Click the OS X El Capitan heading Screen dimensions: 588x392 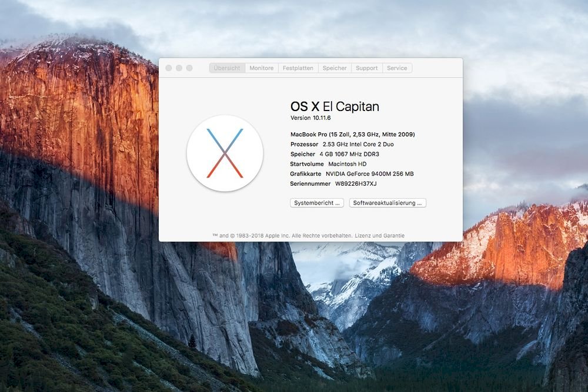pyautogui.click(x=335, y=106)
